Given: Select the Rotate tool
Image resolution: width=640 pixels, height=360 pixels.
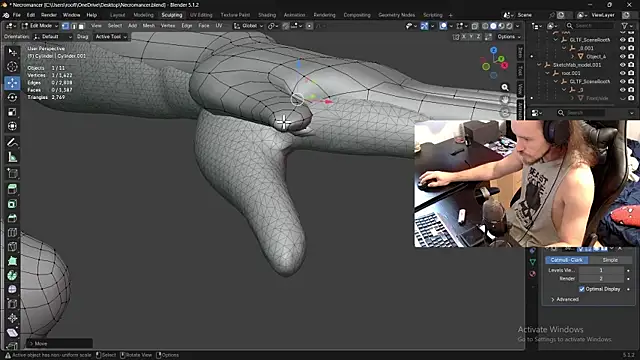Looking at the screenshot, I should pos(12,97).
